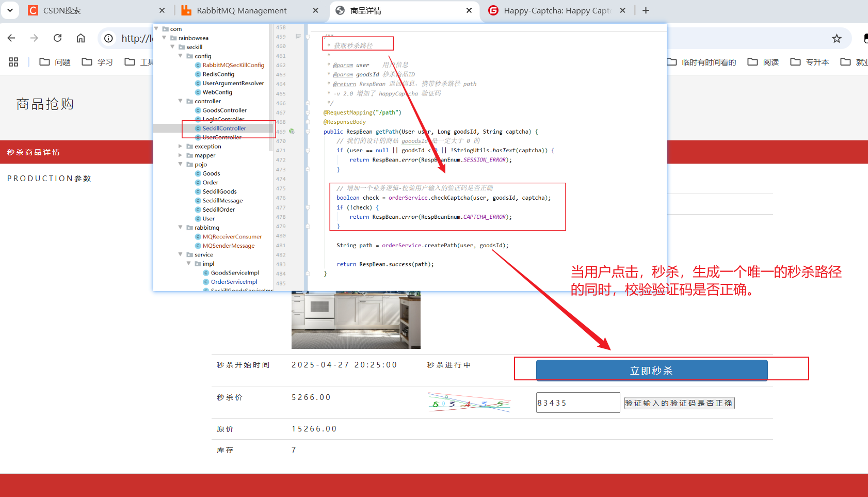Collapse the impl package folder
Viewport: 868px width, 497px height.
tap(189, 264)
